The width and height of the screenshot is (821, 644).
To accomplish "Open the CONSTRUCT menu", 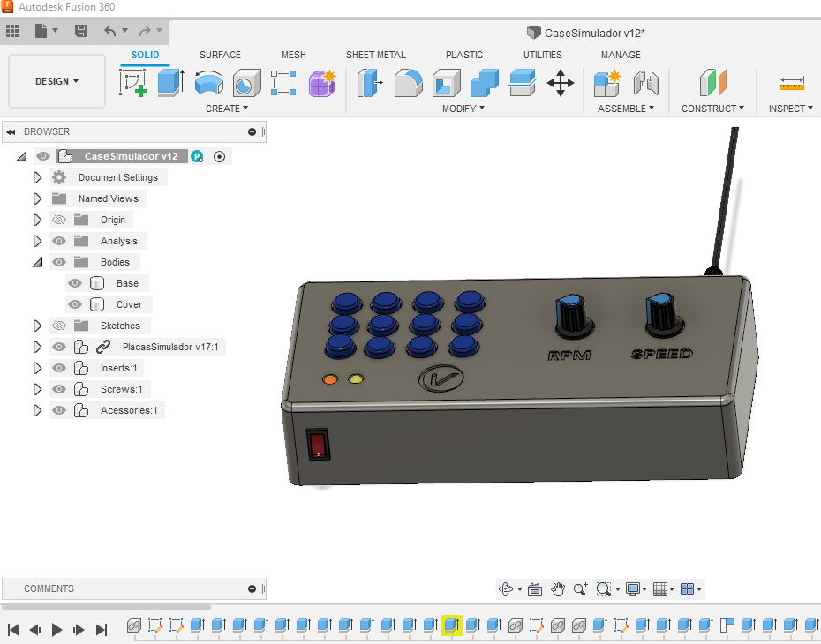I will [712, 109].
